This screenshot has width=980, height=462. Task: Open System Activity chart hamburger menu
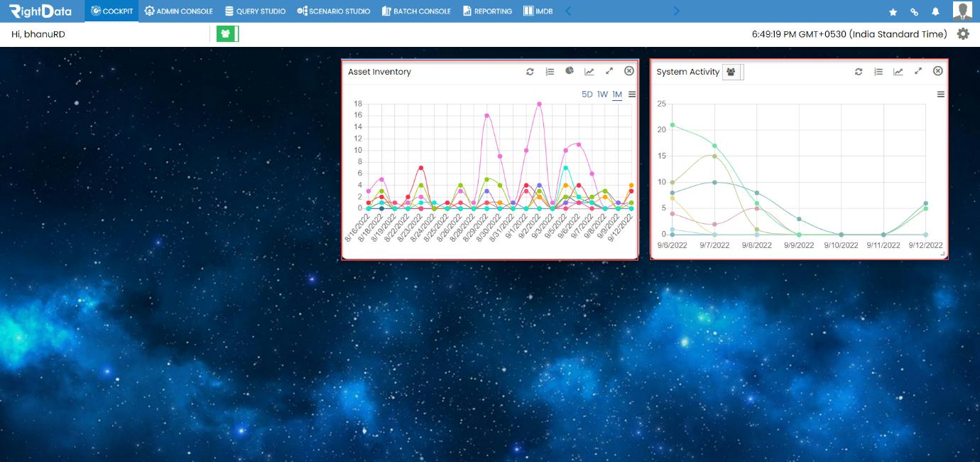(x=941, y=95)
